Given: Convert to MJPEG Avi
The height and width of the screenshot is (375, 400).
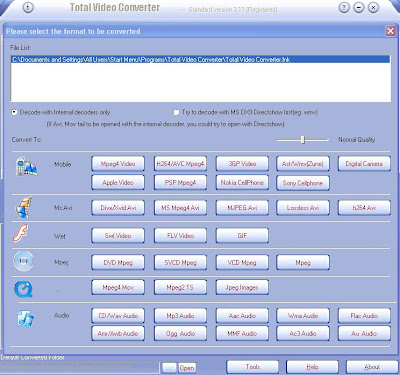Looking at the screenshot, I should (x=242, y=208).
